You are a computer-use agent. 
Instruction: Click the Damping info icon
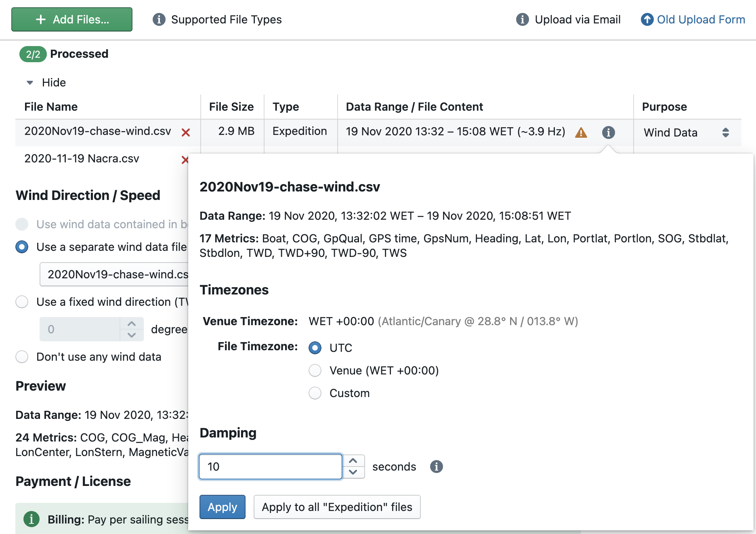tap(437, 467)
